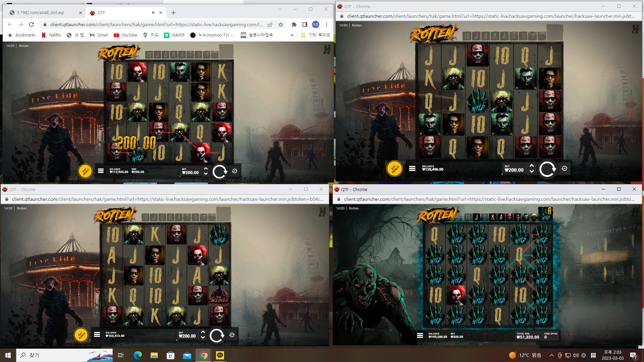
Task: Toggle autoplay in the bottom-left game
Action: (232, 335)
